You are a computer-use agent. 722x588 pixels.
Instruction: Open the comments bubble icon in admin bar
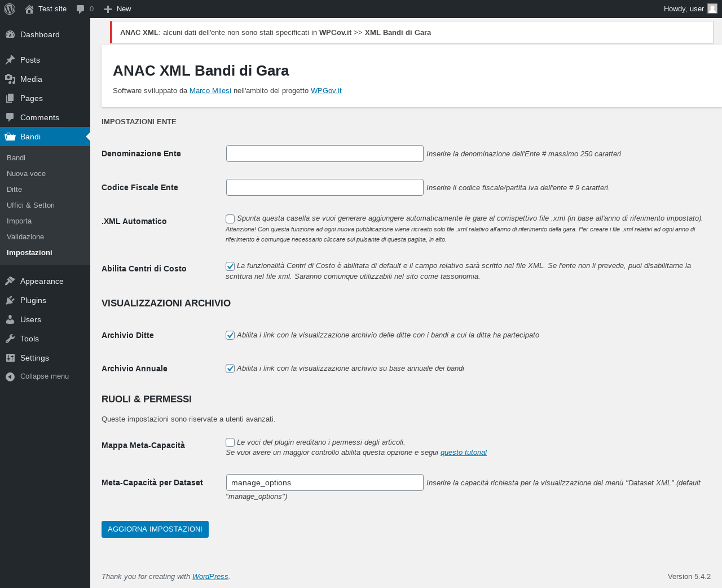[81, 9]
